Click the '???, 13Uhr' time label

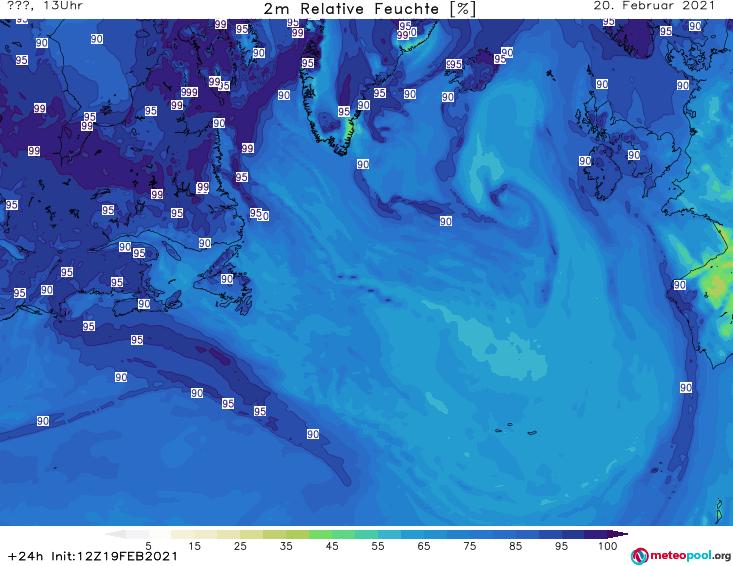[45, 6]
